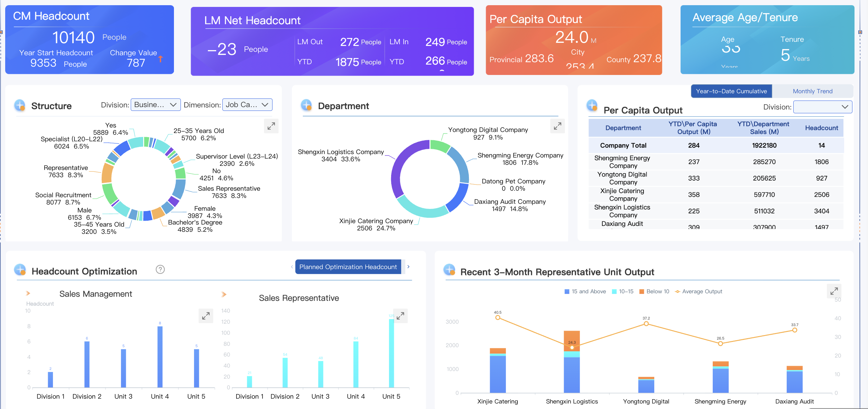Expand the Sales Representative bar chart

(x=400, y=316)
